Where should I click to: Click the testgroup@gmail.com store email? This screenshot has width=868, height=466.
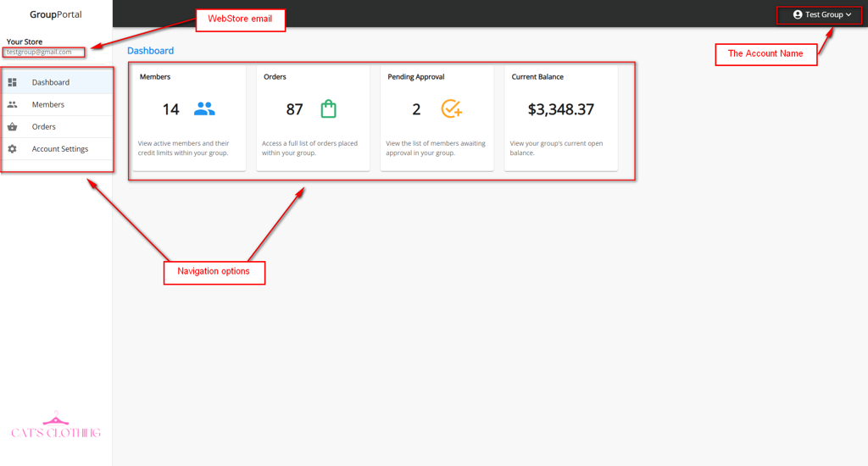click(x=39, y=52)
